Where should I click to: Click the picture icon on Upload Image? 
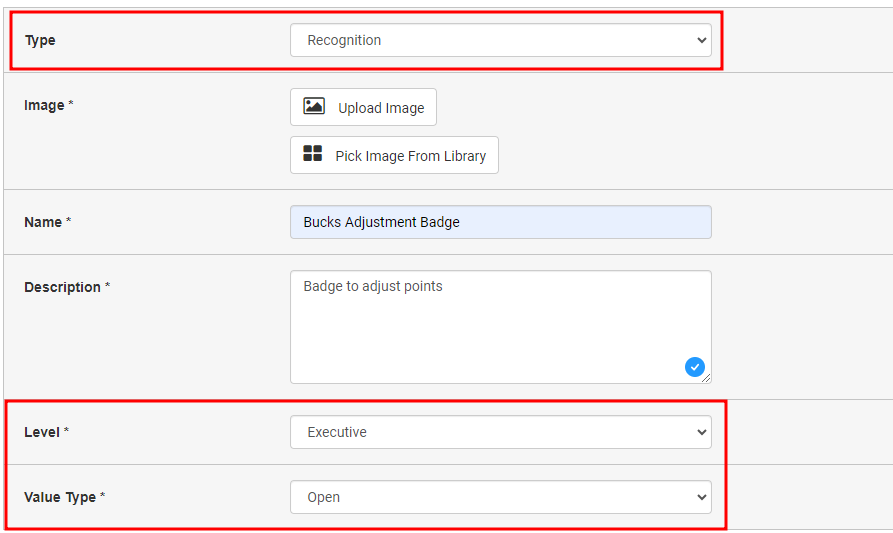point(314,106)
